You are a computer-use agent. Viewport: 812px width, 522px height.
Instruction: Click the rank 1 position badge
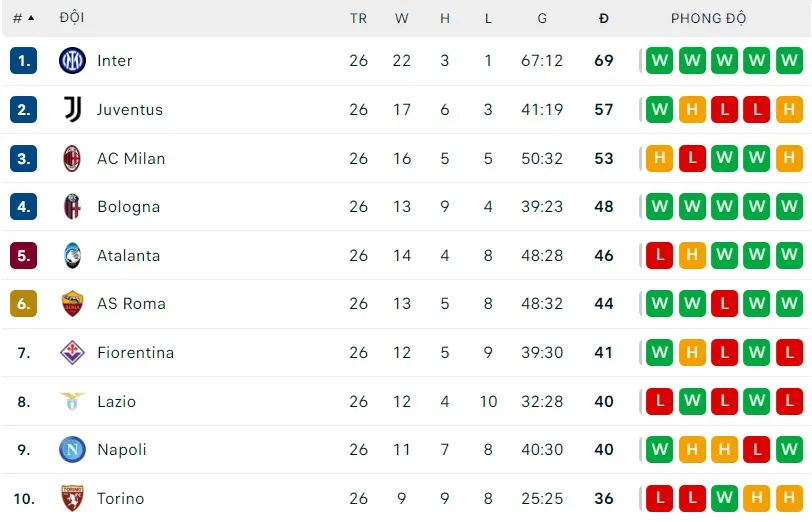24,61
